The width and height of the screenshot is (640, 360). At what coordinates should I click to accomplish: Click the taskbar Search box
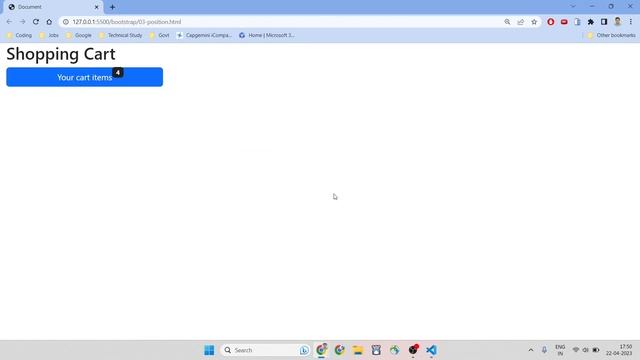265,350
